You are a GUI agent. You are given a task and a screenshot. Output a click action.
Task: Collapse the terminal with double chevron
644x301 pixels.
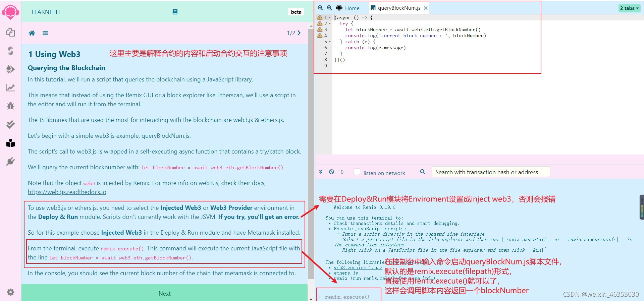coord(321,172)
